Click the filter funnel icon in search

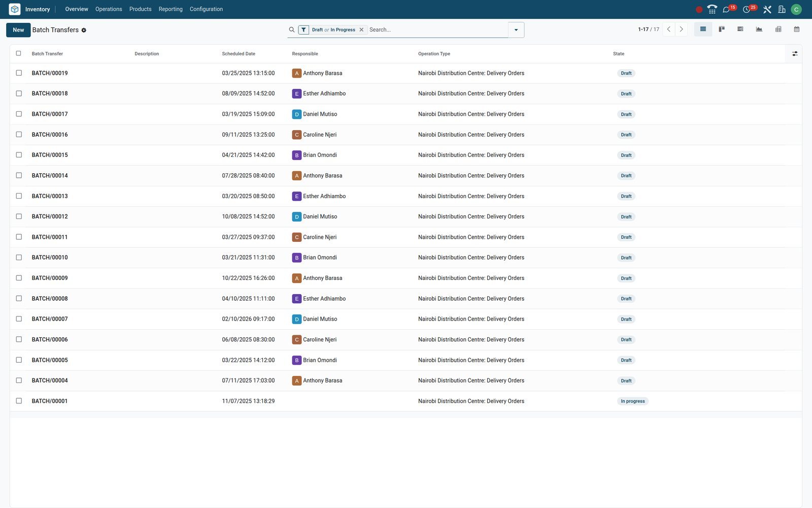coord(303,30)
